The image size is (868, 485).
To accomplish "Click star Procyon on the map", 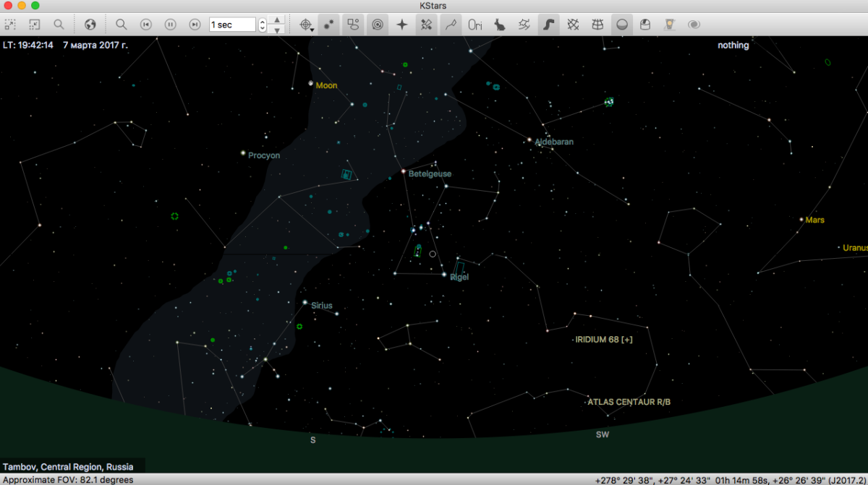I will tap(243, 153).
